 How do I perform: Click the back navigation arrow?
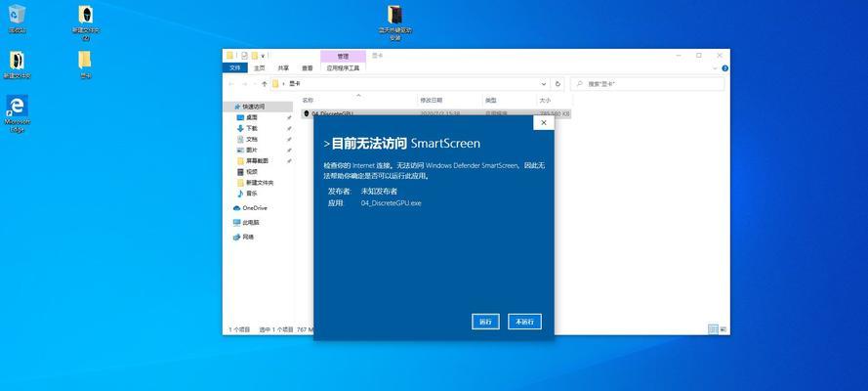pyautogui.click(x=230, y=84)
